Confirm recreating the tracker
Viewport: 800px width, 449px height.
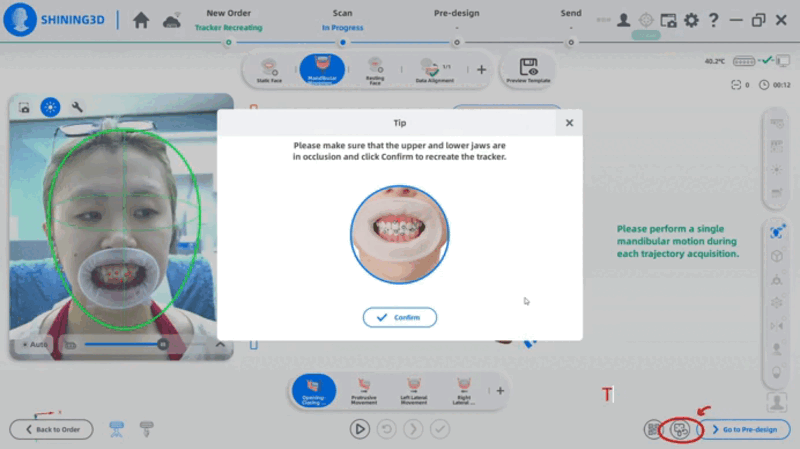point(399,317)
